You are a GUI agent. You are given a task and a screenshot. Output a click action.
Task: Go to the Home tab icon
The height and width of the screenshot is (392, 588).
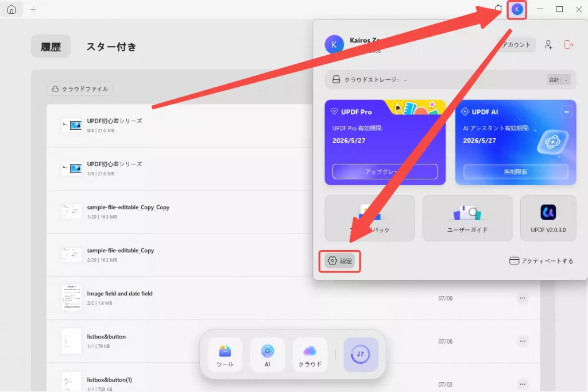tap(11, 9)
